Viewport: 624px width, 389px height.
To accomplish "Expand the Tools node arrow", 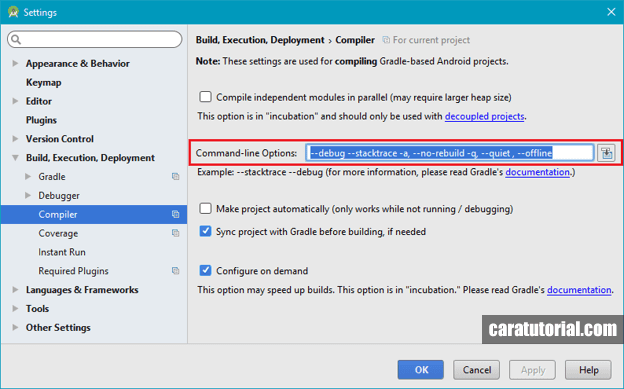I will point(15,308).
